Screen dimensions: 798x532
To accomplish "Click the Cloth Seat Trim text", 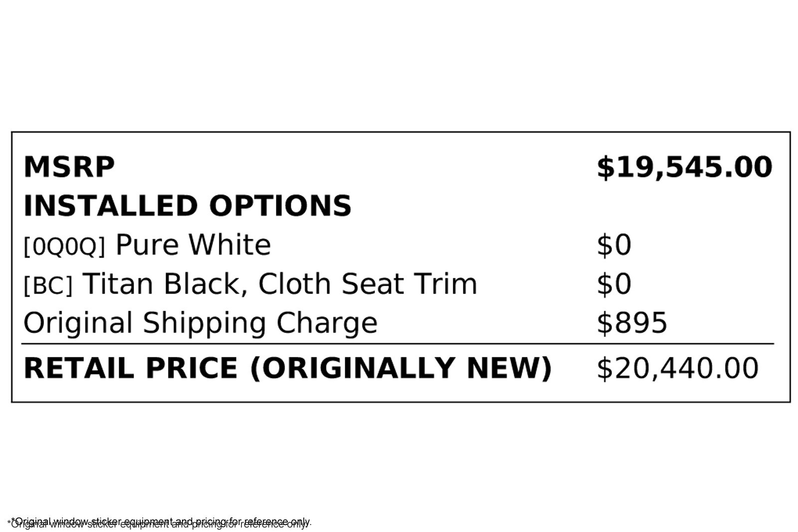I will point(368,284).
